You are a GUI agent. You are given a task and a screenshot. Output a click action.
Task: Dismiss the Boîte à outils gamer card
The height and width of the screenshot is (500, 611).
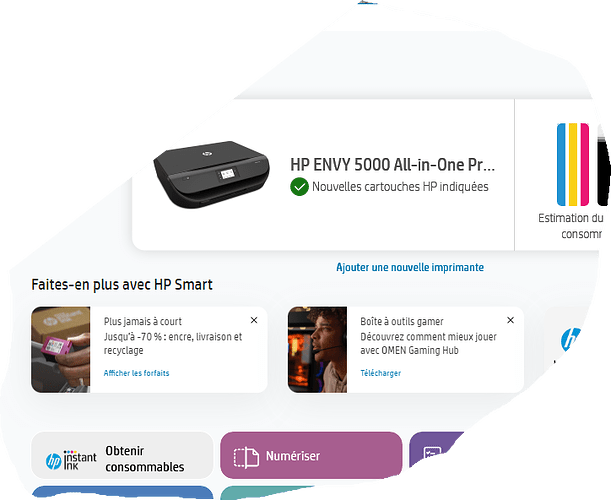[x=510, y=320]
